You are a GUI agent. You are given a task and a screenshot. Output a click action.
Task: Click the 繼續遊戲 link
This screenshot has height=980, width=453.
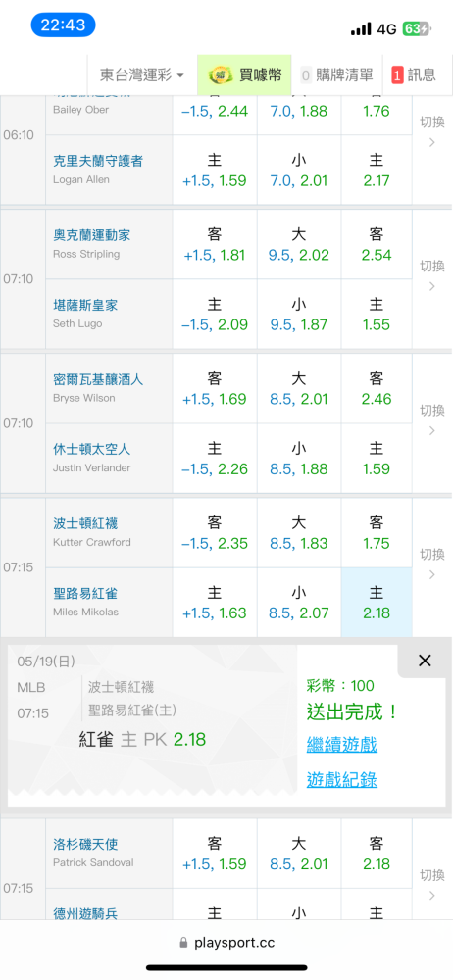click(x=342, y=745)
